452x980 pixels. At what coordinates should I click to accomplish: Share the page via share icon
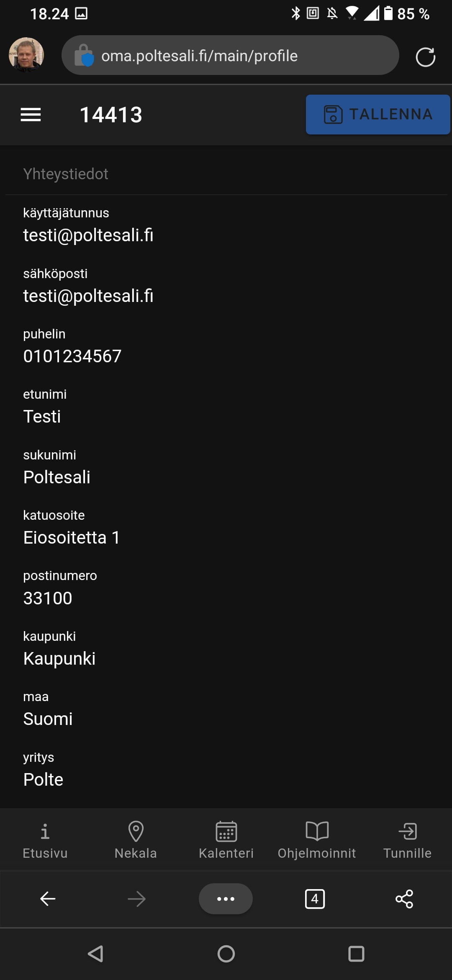(404, 899)
